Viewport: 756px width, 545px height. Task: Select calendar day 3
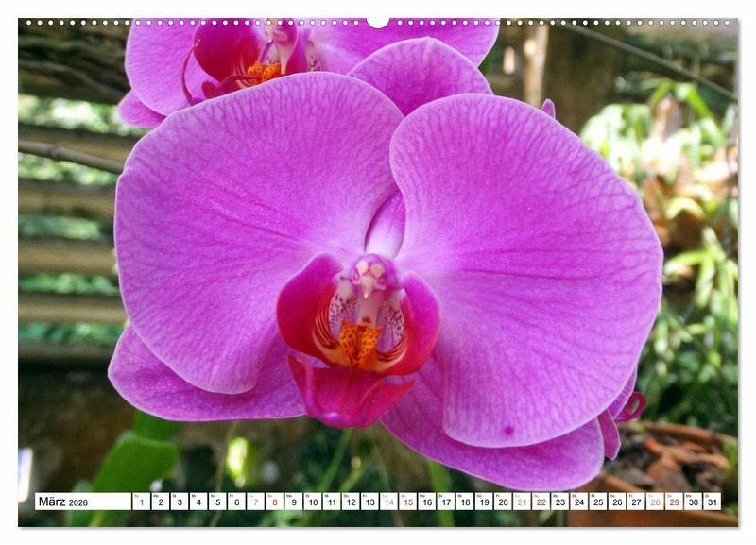(x=180, y=502)
